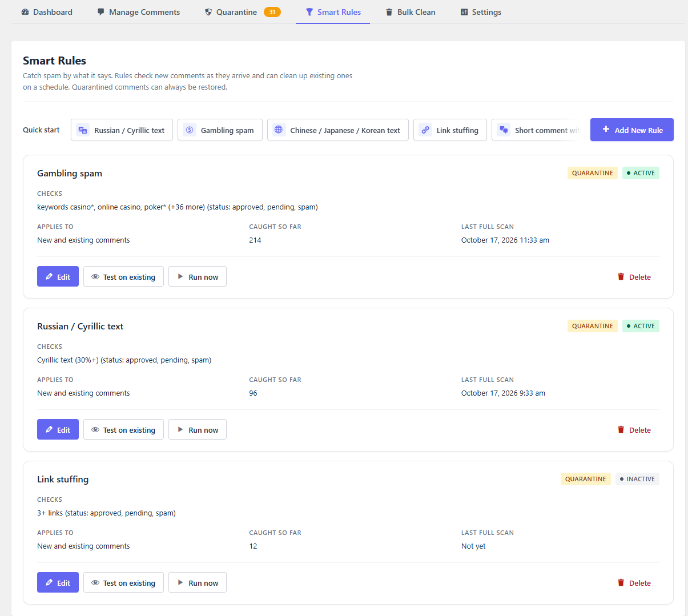Click the Smart Rules page heading
The height and width of the screenshot is (616, 688).
pyautogui.click(x=54, y=61)
